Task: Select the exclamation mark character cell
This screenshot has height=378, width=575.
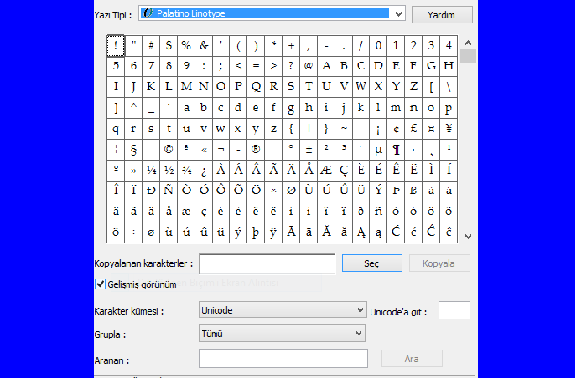Action: point(116,46)
